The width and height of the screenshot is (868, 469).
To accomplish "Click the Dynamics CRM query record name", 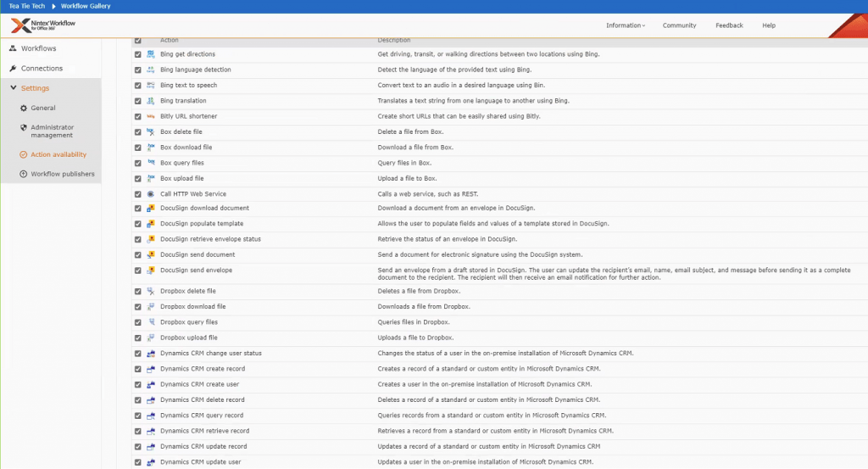I will [202, 416].
